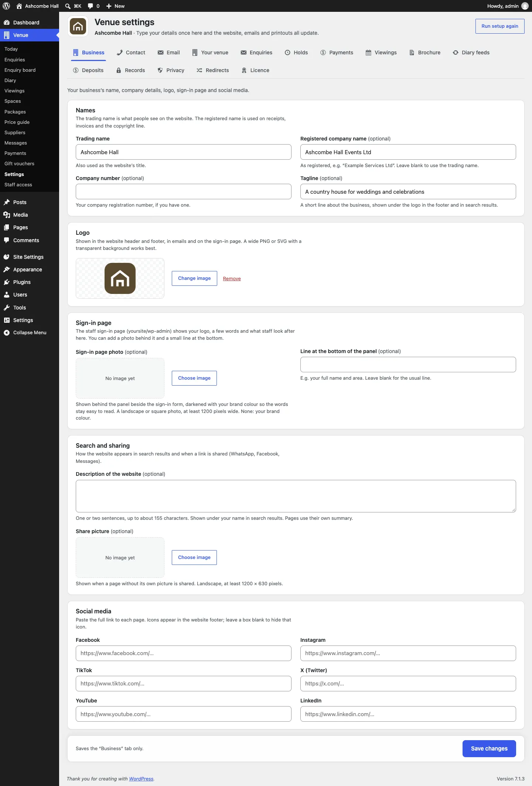Open Comments in the sidebar

(x=30, y=240)
